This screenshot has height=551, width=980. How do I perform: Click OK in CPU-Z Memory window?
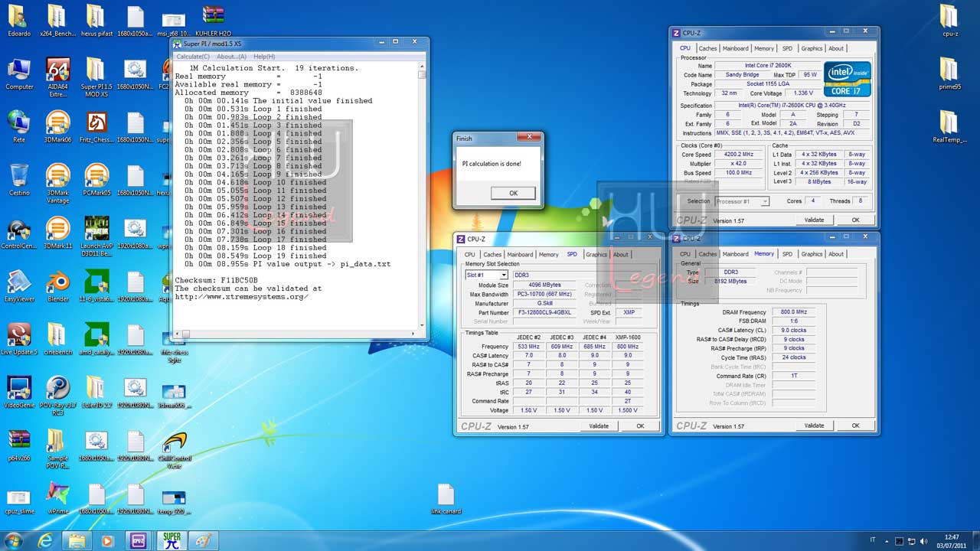(855, 425)
